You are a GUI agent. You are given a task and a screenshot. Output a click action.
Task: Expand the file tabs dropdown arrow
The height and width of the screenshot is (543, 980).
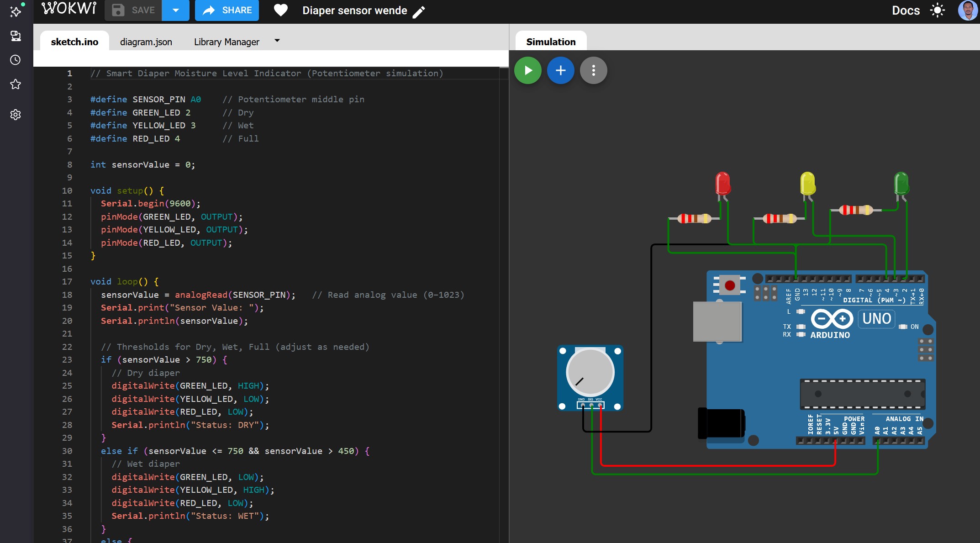(277, 41)
